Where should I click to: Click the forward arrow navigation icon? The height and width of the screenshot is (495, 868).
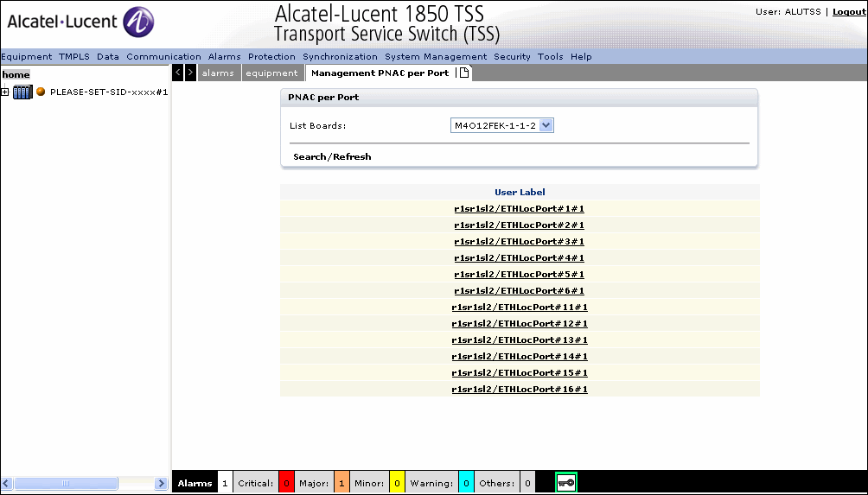click(x=190, y=73)
